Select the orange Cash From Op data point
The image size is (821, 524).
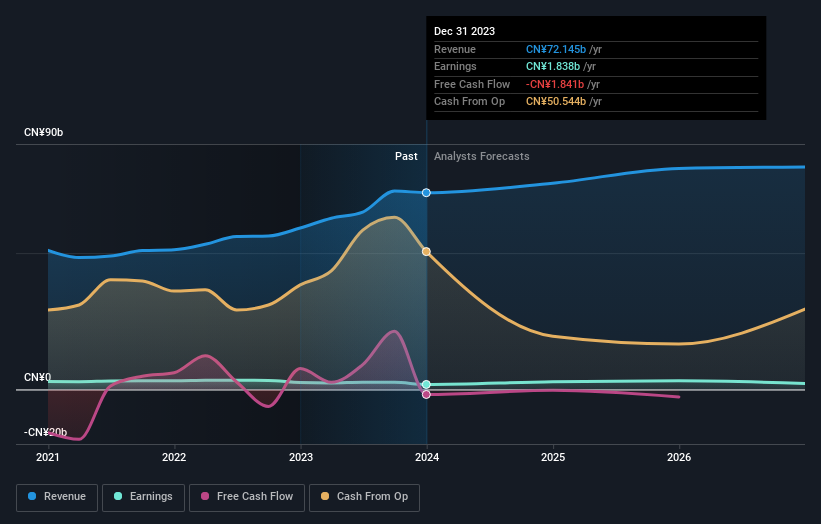pos(426,252)
